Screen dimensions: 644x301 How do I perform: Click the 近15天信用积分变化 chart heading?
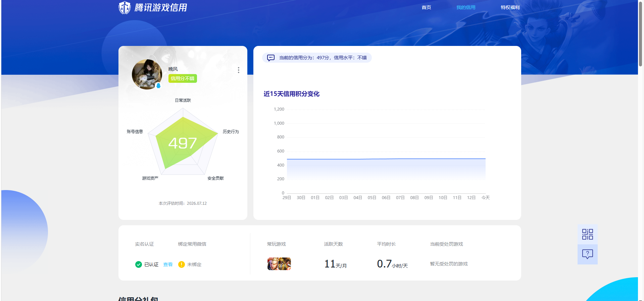point(292,94)
